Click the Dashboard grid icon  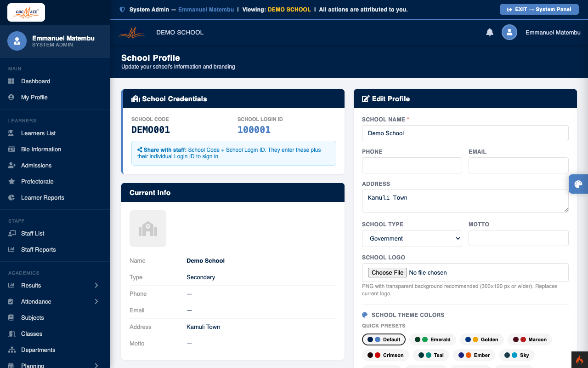[x=11, y=81]
